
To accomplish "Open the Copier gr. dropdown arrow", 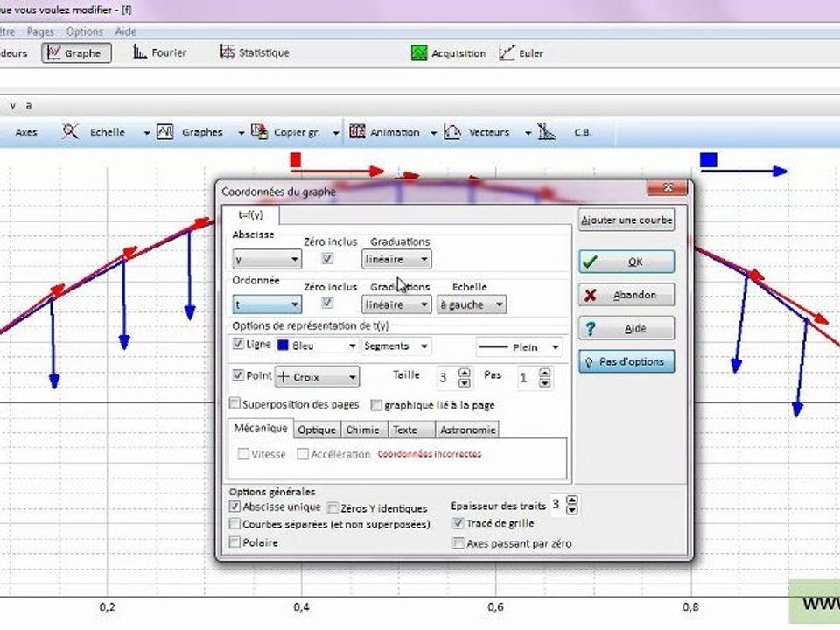I will pos(335,132).
